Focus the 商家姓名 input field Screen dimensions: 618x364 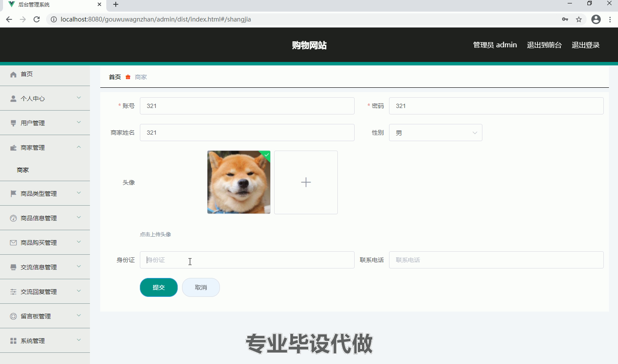pyautogui.click(x=247, y=133)
